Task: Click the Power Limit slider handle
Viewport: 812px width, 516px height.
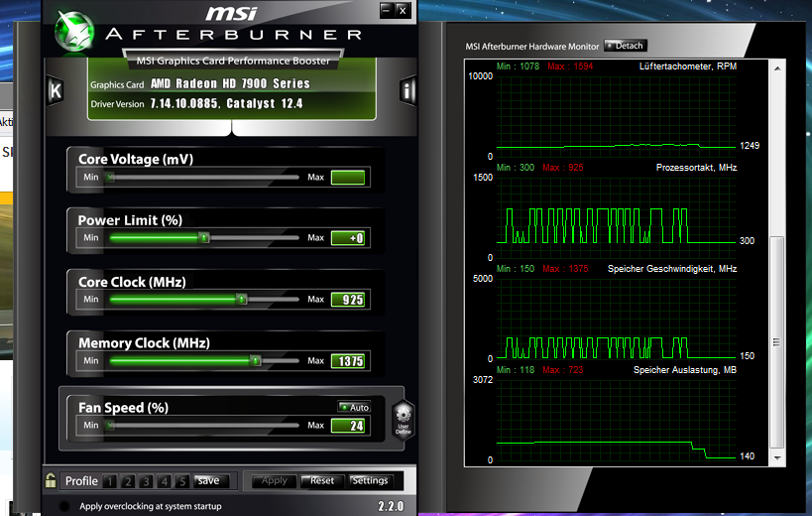Action: pyautogui.click(x=204, y=238)
